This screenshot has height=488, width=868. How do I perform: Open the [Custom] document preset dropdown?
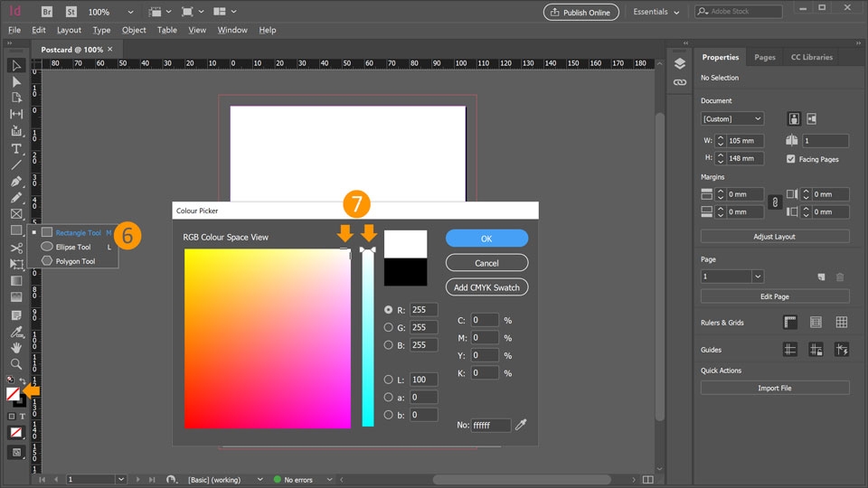pyautogui.click(x=732, y=118)
